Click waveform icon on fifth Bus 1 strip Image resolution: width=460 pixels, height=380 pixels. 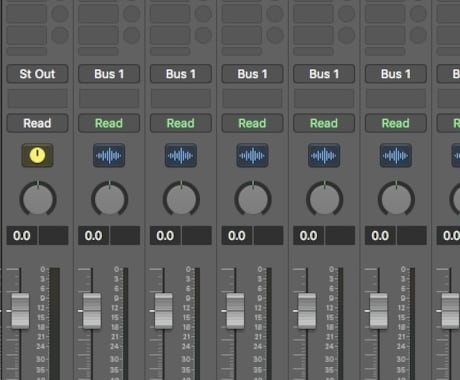(x=396, y=155)
